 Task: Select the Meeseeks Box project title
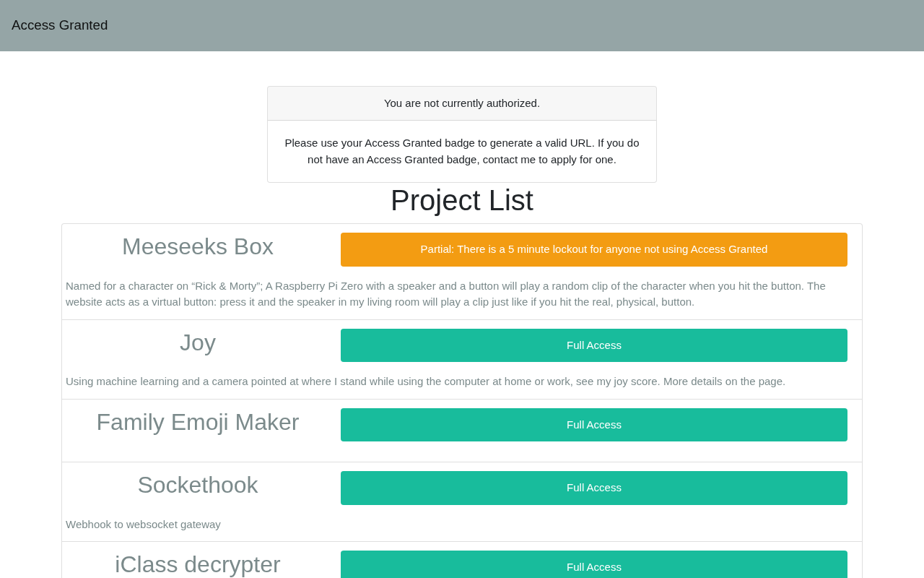point(197,246)
